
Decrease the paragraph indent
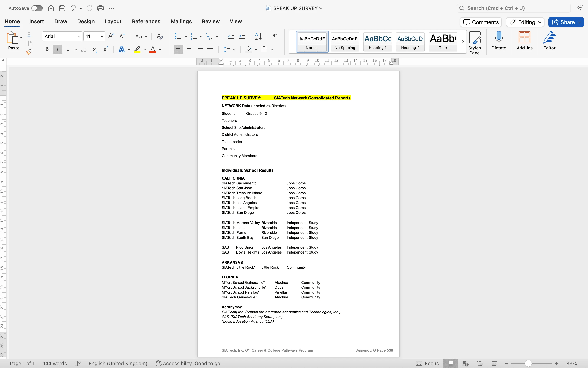tap(231, 36)
